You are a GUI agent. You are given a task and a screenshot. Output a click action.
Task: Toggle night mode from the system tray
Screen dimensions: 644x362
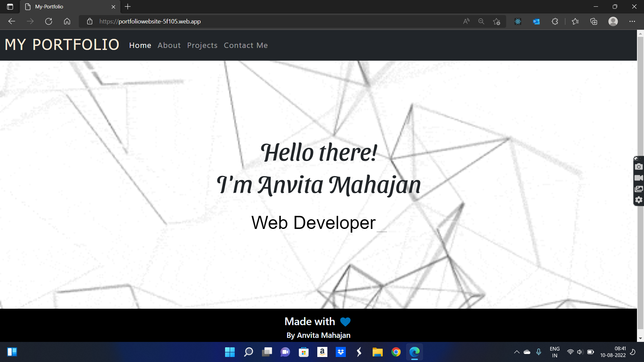point(637,352)
